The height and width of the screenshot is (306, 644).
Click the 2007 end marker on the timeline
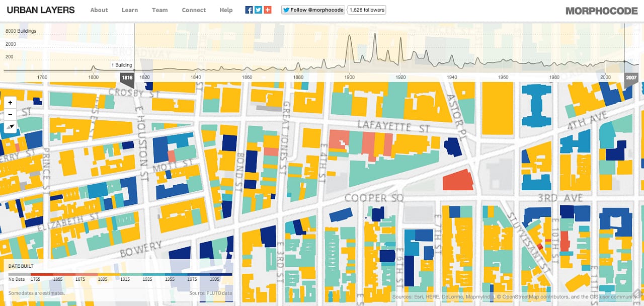point(630,78)
